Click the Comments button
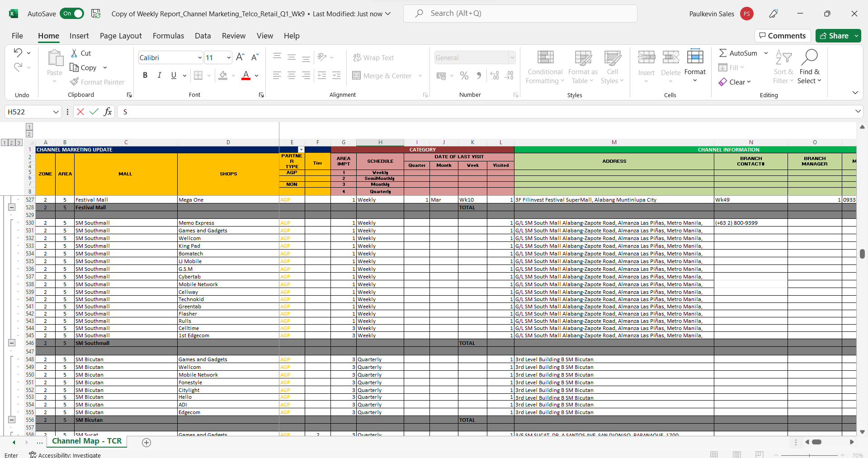 pyautogui.click(x=783, y=36)
